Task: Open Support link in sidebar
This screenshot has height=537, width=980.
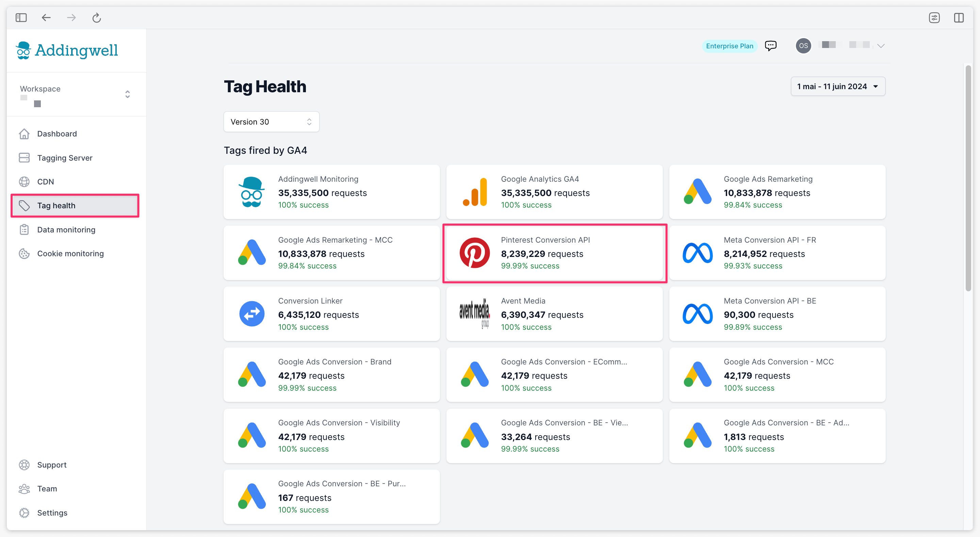Action: [x=52, y=465]
